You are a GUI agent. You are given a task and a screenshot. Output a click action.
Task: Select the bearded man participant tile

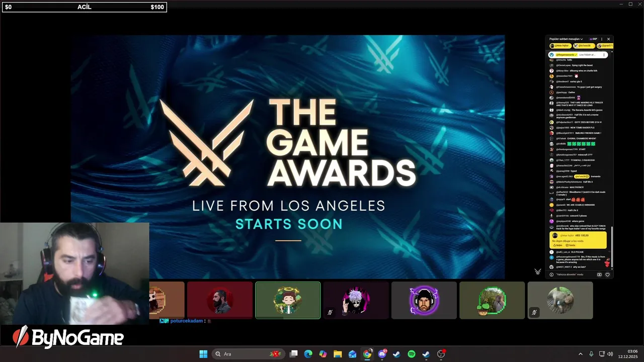220,300
